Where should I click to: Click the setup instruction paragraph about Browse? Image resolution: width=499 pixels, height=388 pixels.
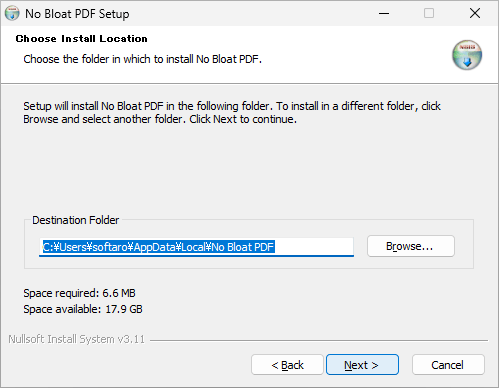point(232,112)
